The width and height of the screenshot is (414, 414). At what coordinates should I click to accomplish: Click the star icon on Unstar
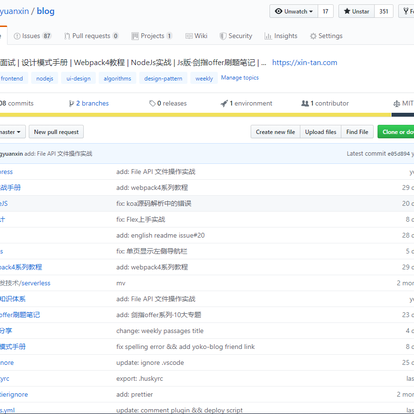click(x=347, y=11)
